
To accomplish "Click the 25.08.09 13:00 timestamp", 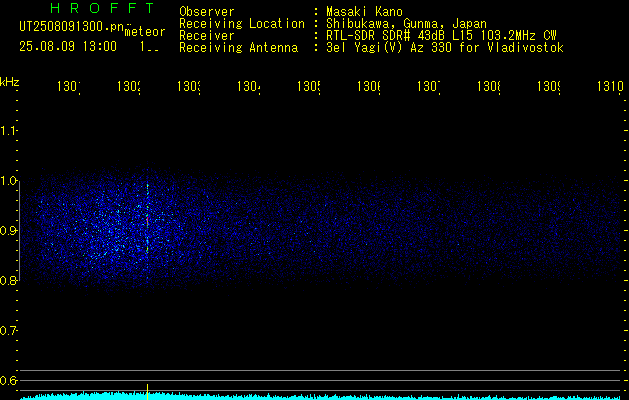I will point(68,47).
